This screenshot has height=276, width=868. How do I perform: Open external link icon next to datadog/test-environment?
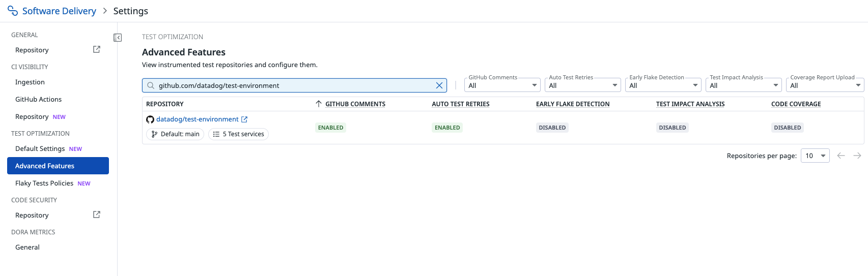[244, 119]
